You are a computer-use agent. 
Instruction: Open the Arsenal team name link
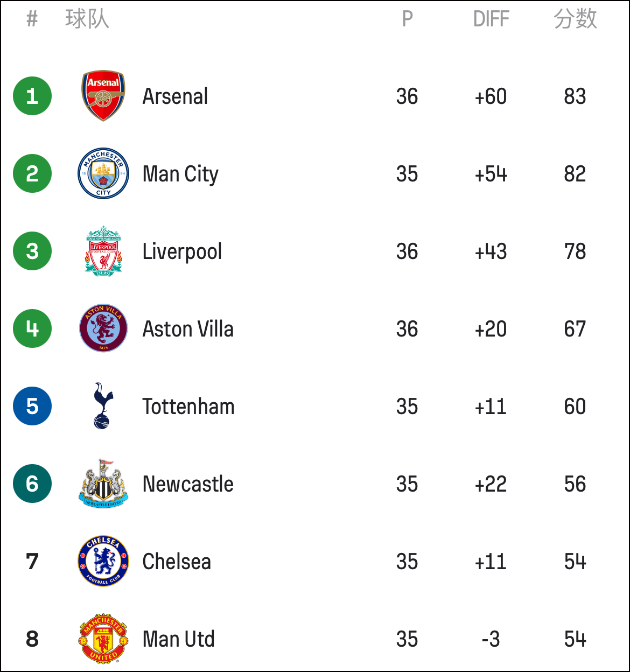(175, 96)
